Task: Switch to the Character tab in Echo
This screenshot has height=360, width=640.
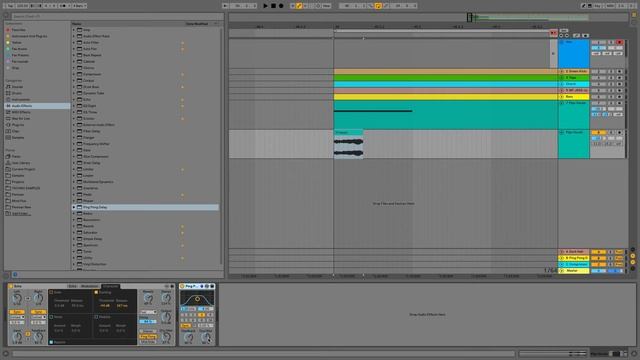Action: coord(110,286)
